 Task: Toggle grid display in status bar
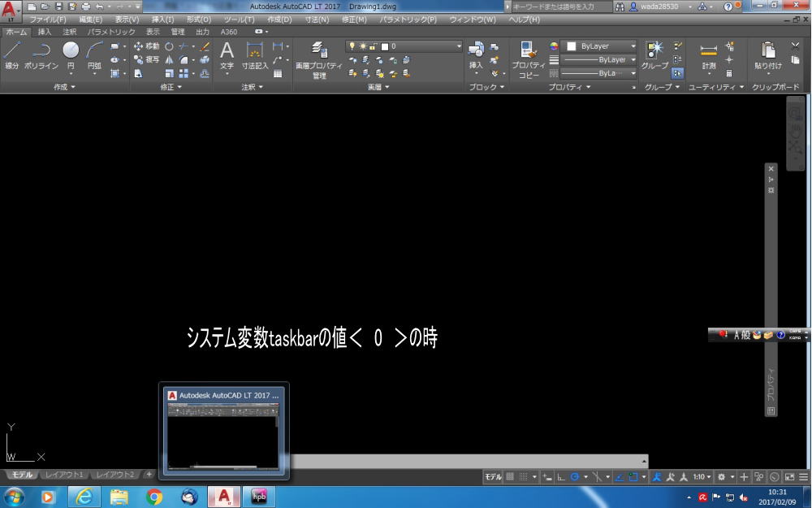click(x=510, y=477)
